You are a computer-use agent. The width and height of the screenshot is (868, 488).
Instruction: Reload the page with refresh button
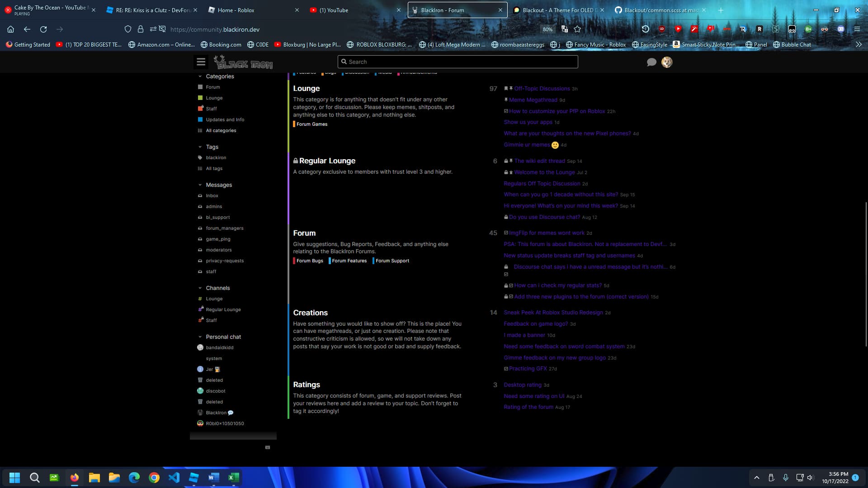(43, 29)
